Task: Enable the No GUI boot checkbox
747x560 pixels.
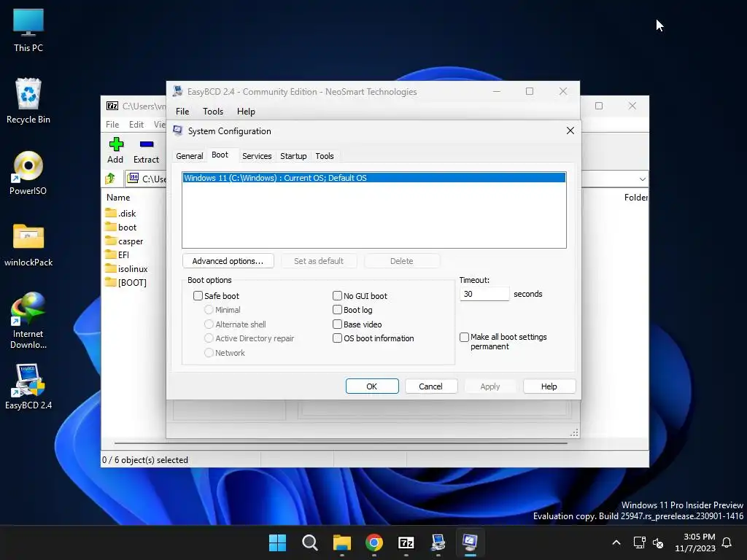Action: 337,296
